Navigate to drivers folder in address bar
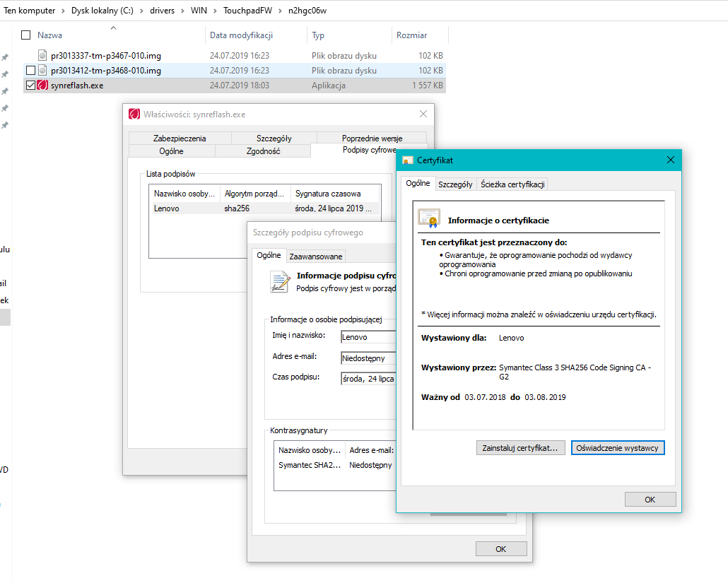Image resolution: width=728 pixels, height=583 pixels. click(162, 11)
